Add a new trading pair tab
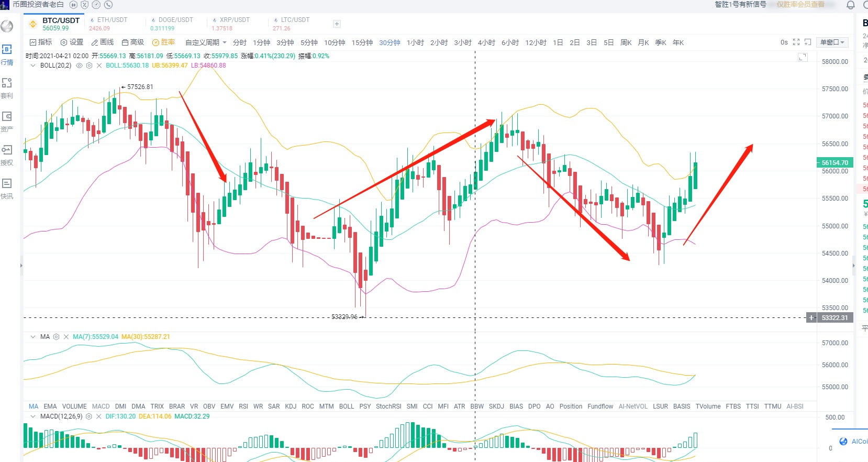 point(337,24)
